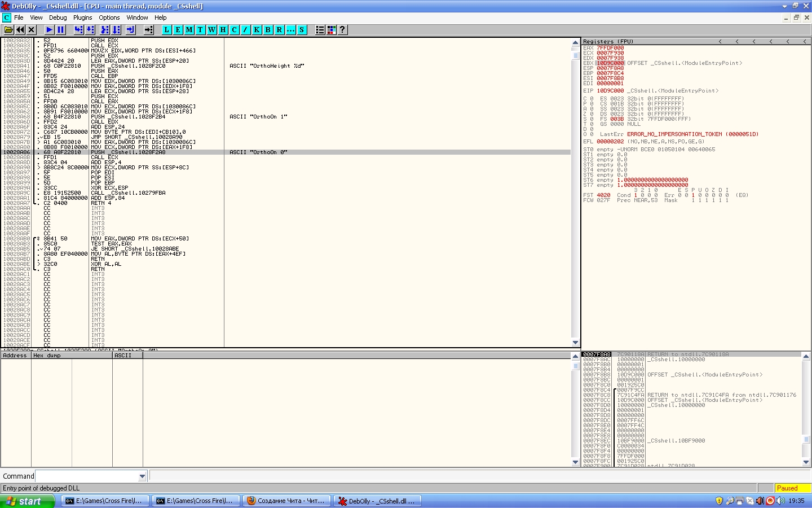Run the program with the play icon
The width and height of the screenshot is (812, 508).
click(x=50, y=30)
